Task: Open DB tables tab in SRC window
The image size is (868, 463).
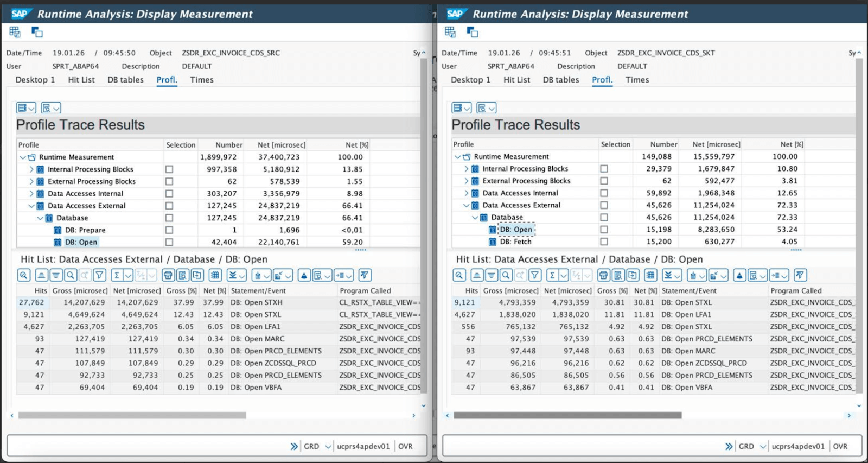Action: (125, 80)
